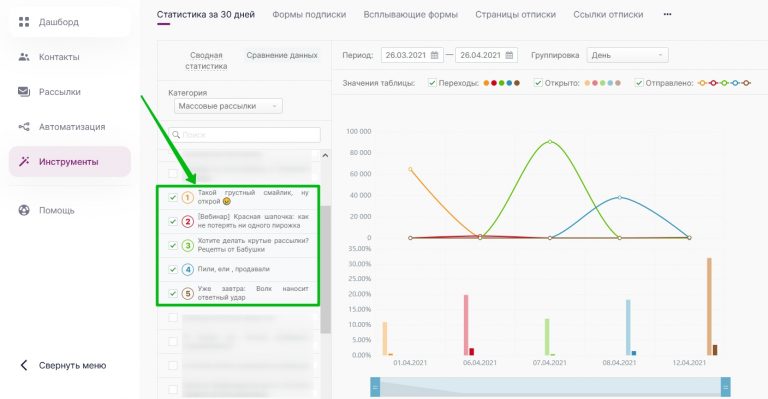The image size is (768, 399).
Task: Click the Сравнение данных link
Action: tap(282, 55)
